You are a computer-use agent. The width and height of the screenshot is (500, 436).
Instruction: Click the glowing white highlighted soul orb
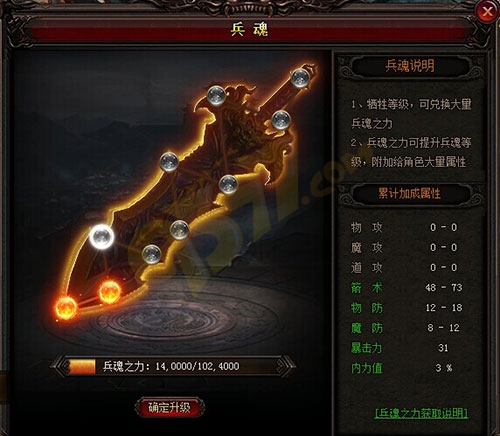102,236
